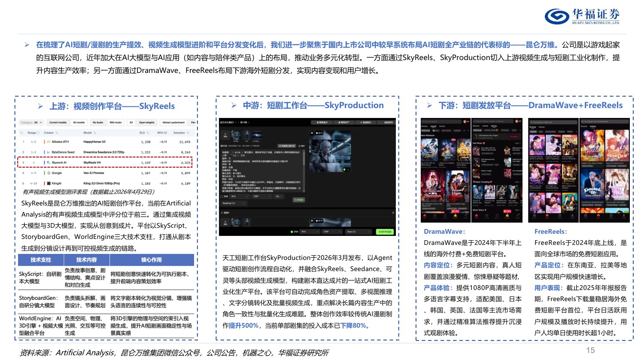Go to the 视频镜头 workflow step
Viewport: 644px width, 362px height.
366,122
